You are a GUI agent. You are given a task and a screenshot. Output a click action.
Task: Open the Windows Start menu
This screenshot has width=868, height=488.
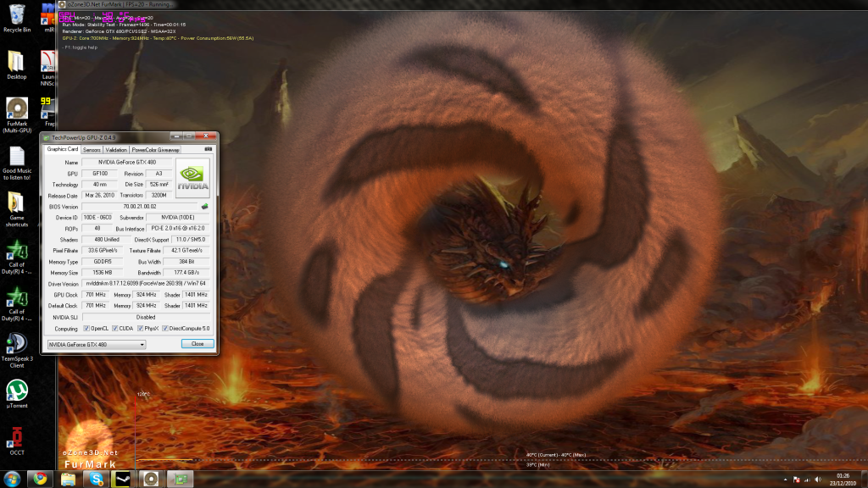(12, 480)
